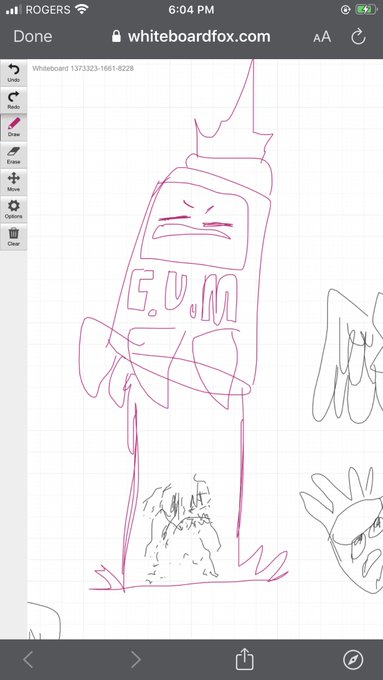Click the Undo tool
The height and width of the screenshot is (680, 383).
tap(13, 73)
